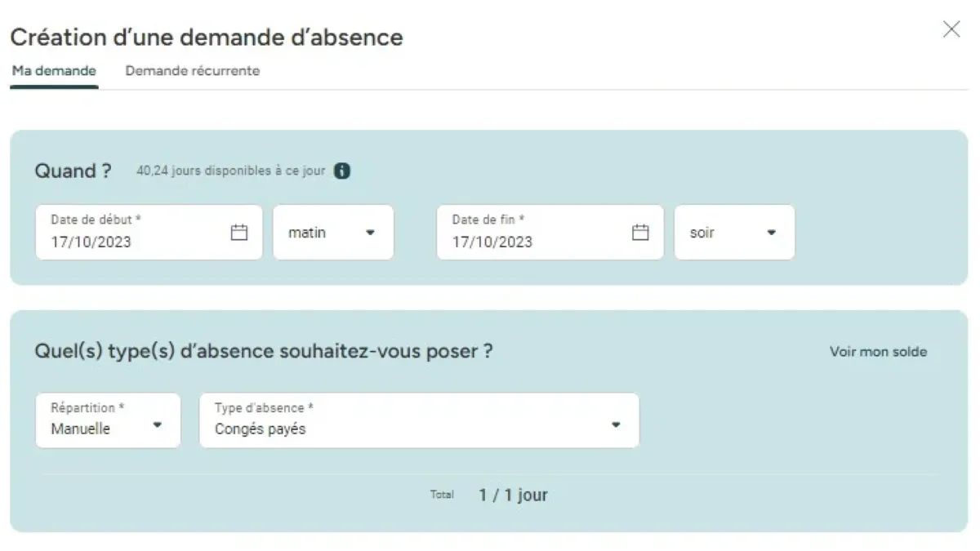The image size is (980, 551).
Task: Click the Répartition dropdown arrow
Action: pos(158,424)
